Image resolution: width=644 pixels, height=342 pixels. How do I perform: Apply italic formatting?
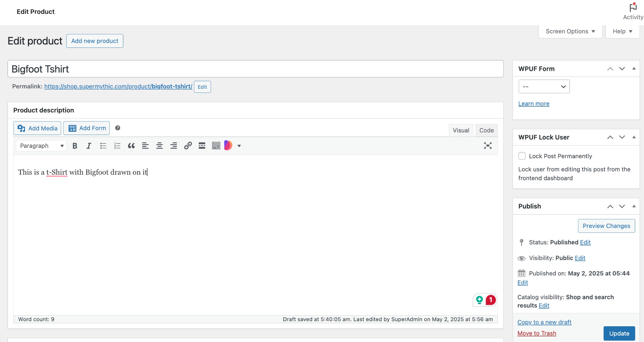tap(89, 145)
